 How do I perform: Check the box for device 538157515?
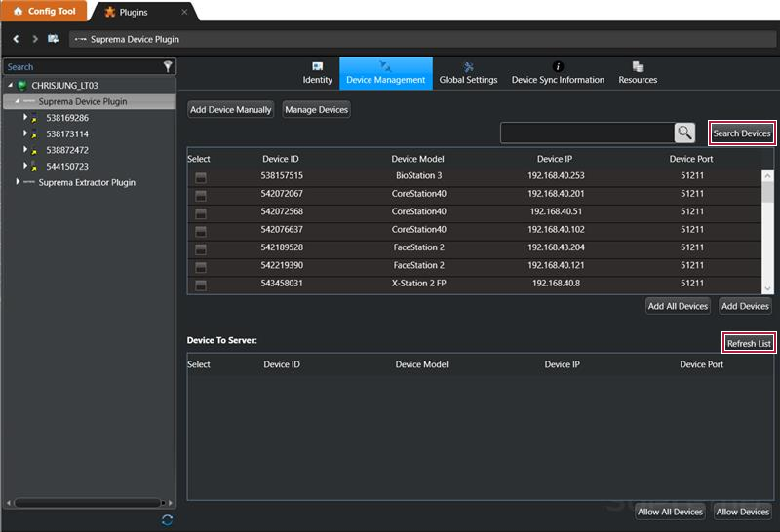point(201,176)
